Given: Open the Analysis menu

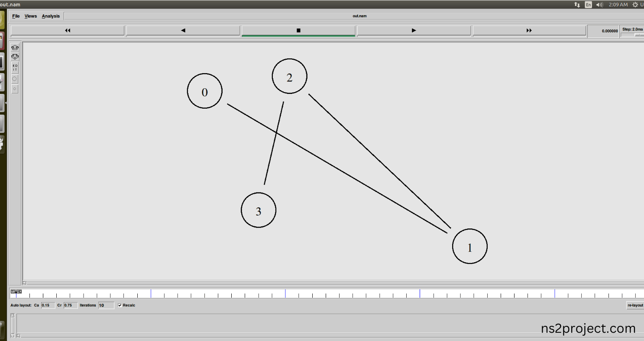Looking at the screenshot, I should point(51,16).
